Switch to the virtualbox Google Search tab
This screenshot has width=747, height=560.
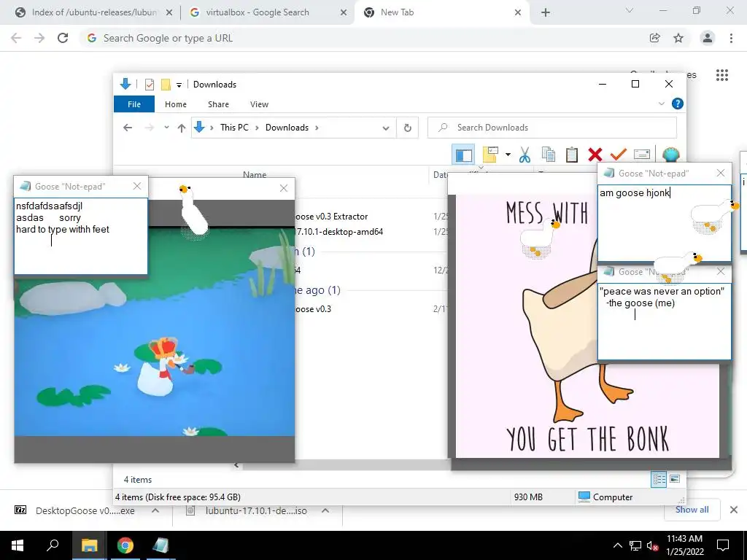pos(258,12)
